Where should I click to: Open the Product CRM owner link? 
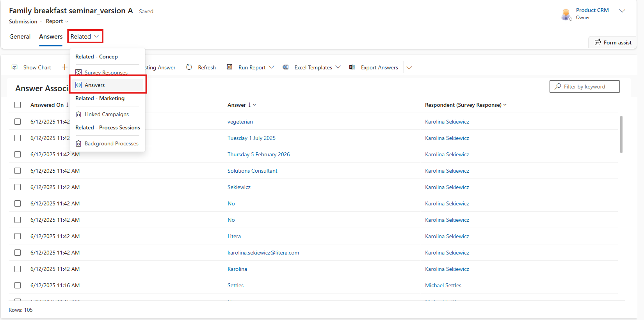point(592,10)
